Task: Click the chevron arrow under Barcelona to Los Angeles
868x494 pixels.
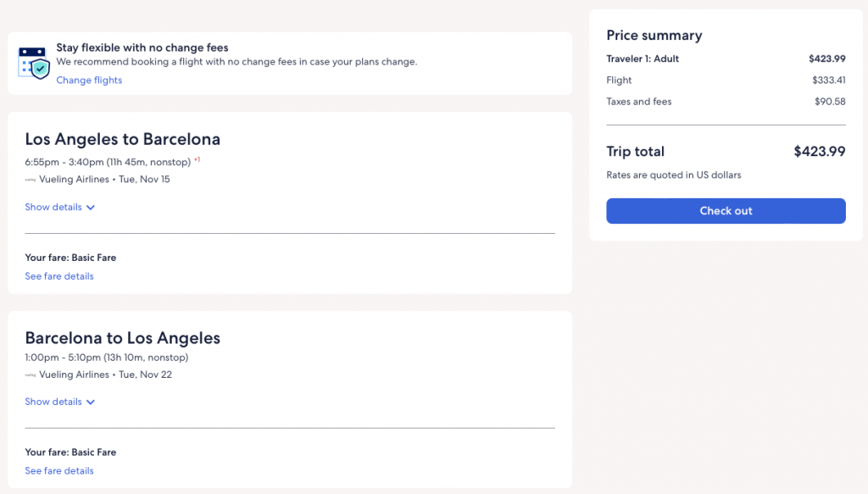Action: (91, 402)
